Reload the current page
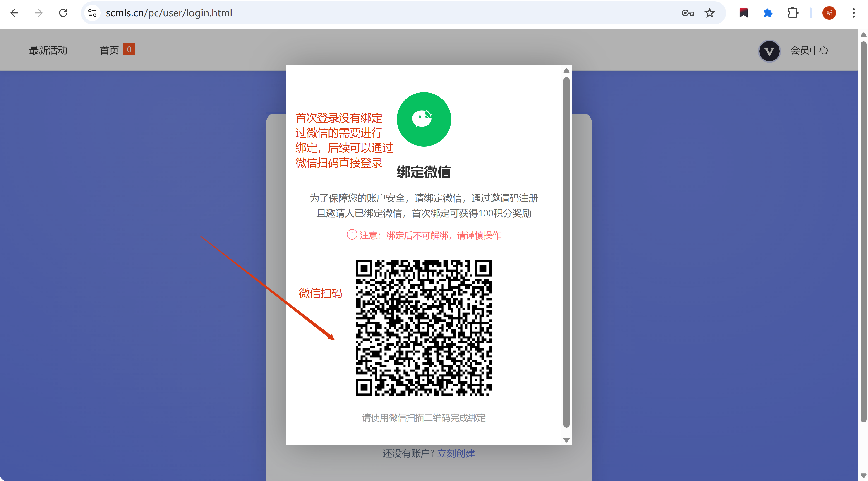 [63, 13]
